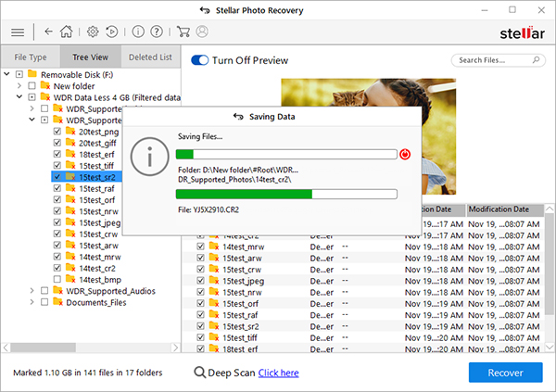The width and height of the screenshot is (556, 392).
Task: Click the 20test_png folder icon in tree
Action: [x=70, y=132]
